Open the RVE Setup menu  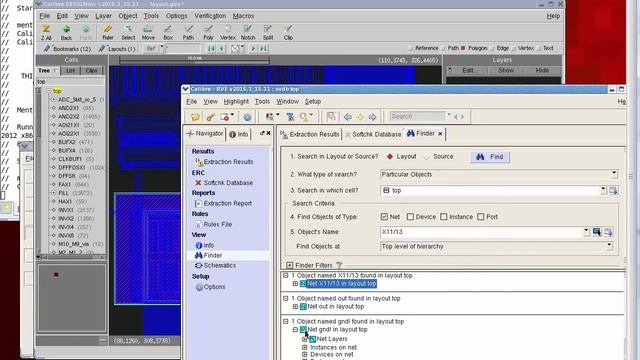[313, 101]
